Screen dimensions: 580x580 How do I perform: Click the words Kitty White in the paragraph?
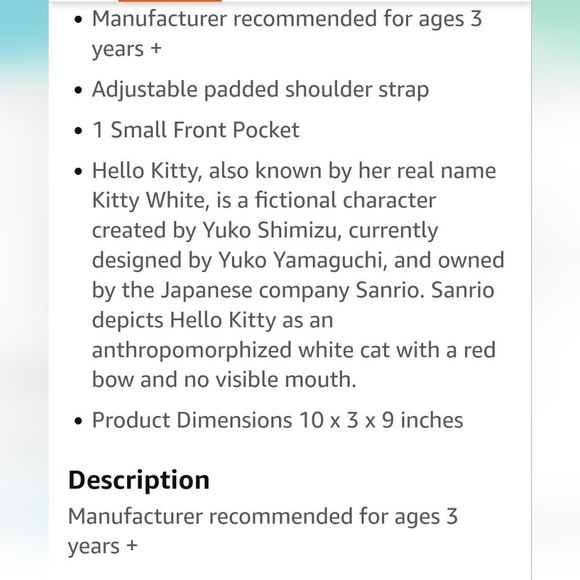(150, 200)
